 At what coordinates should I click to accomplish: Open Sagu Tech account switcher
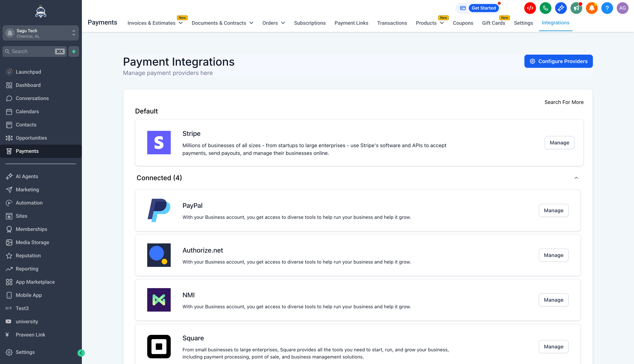coord(41,33)
